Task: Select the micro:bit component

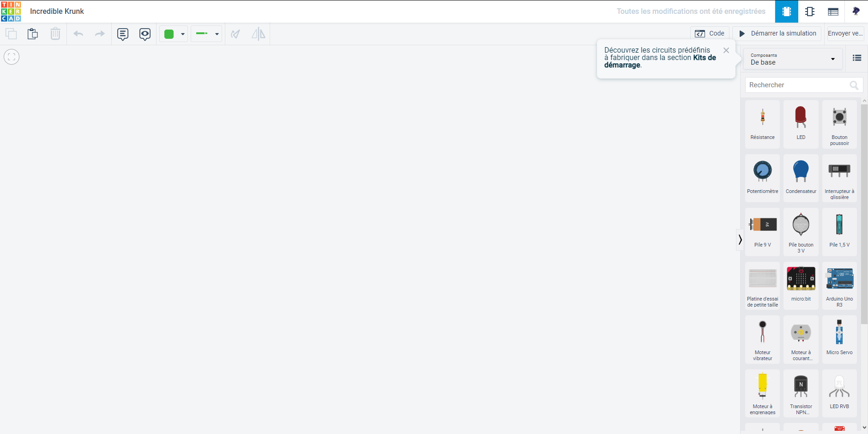Action: (801, 286)
